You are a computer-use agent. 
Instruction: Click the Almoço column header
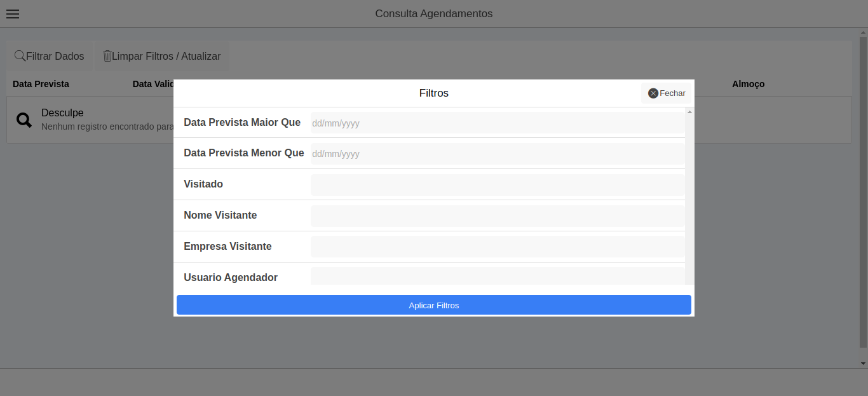click(x=748, y=83)
